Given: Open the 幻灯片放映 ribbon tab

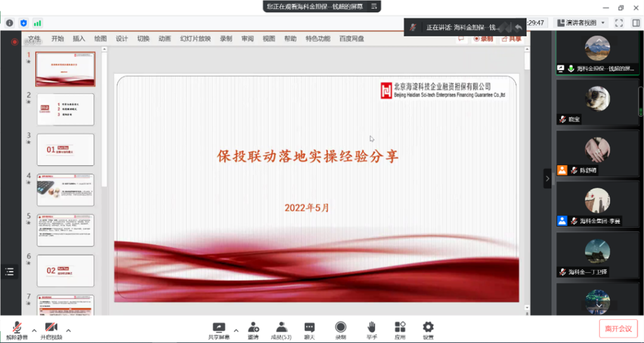Looking at the screenshot, I should tap(196, 39).
